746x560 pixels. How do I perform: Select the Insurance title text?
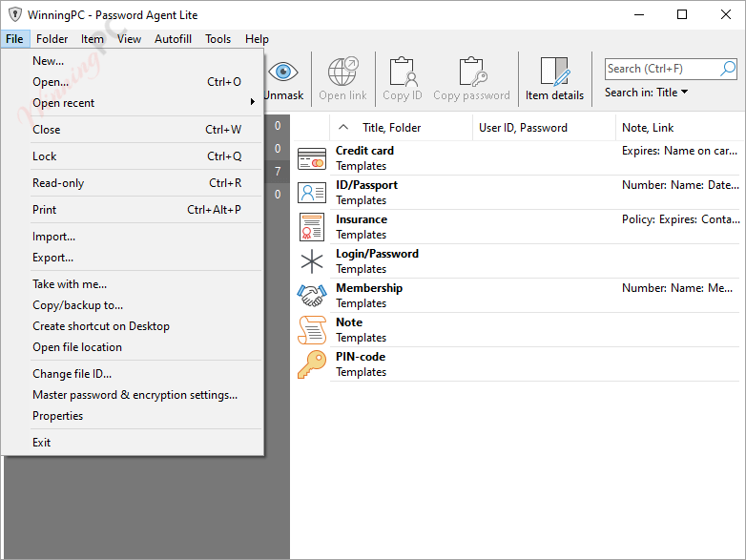362,218
